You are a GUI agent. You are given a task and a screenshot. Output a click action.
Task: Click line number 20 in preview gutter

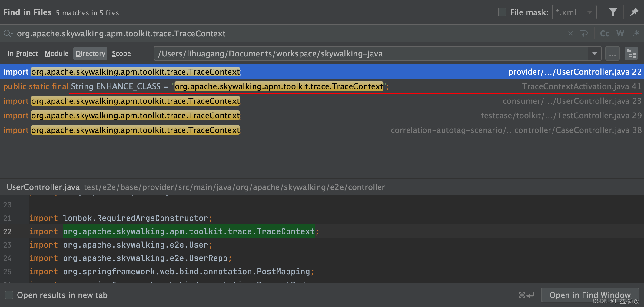(x=7, y=205)
